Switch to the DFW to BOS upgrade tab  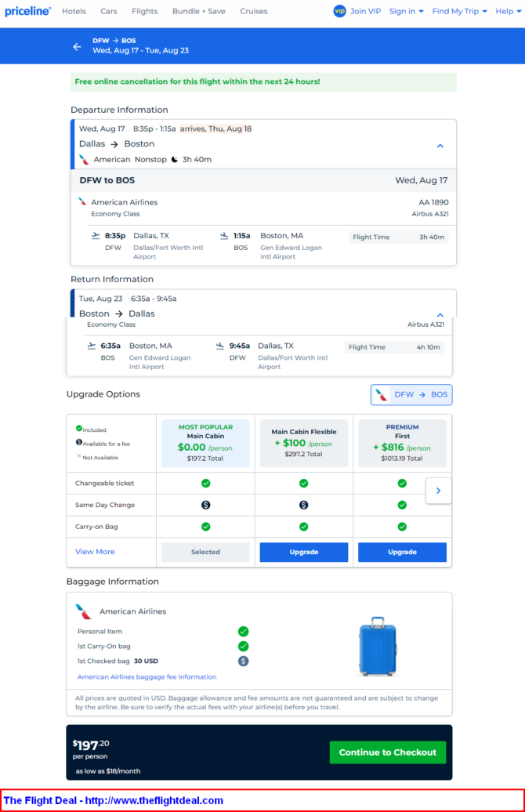point(411,394)
